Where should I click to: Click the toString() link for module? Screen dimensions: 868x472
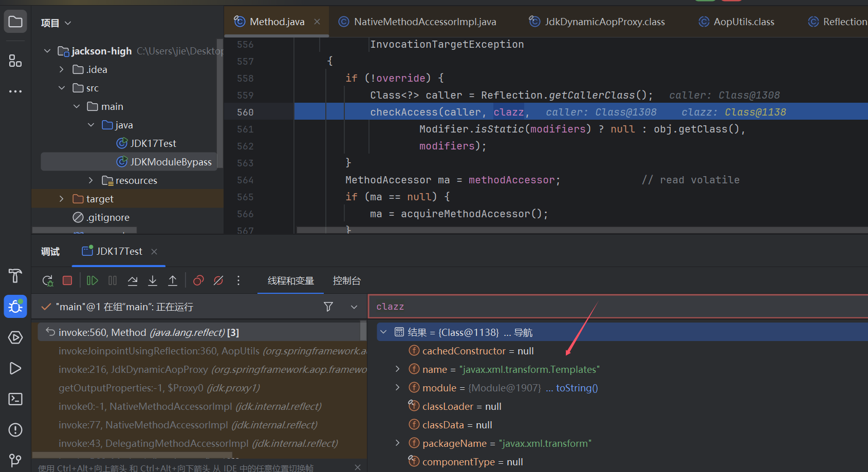tap(577, 388)
